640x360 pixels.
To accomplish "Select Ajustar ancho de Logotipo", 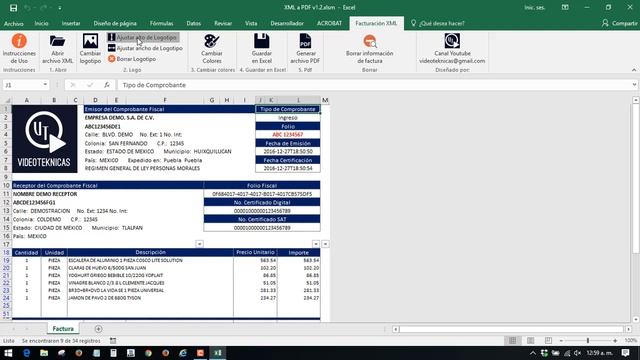I will click(x=145, y=48).
